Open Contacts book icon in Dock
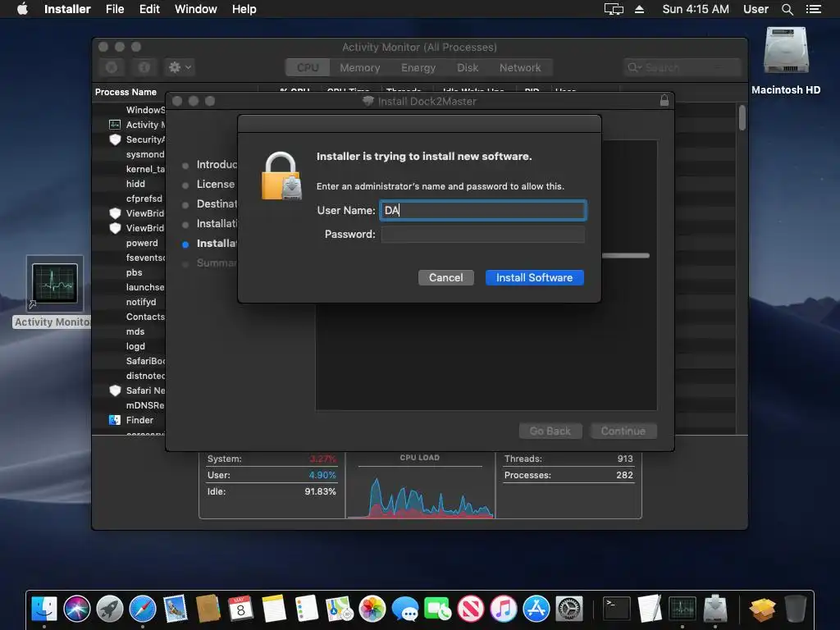 click(x=208, y=609)
